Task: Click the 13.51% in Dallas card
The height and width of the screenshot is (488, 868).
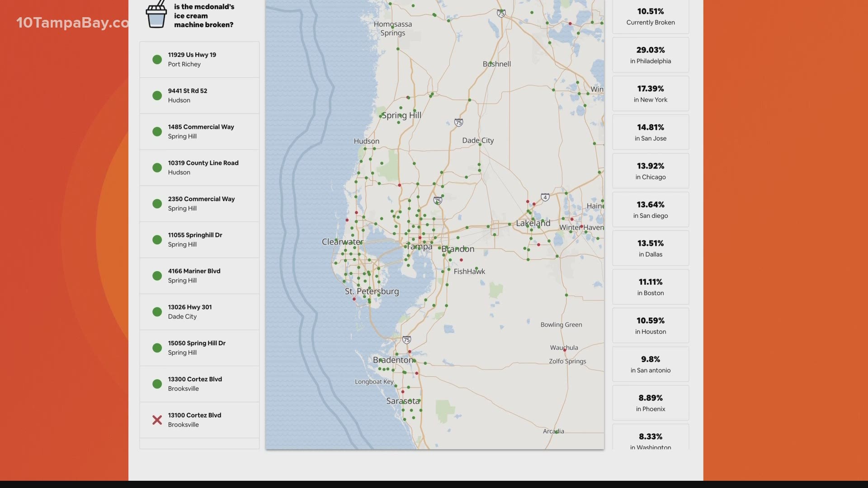Action: point(651,248)
